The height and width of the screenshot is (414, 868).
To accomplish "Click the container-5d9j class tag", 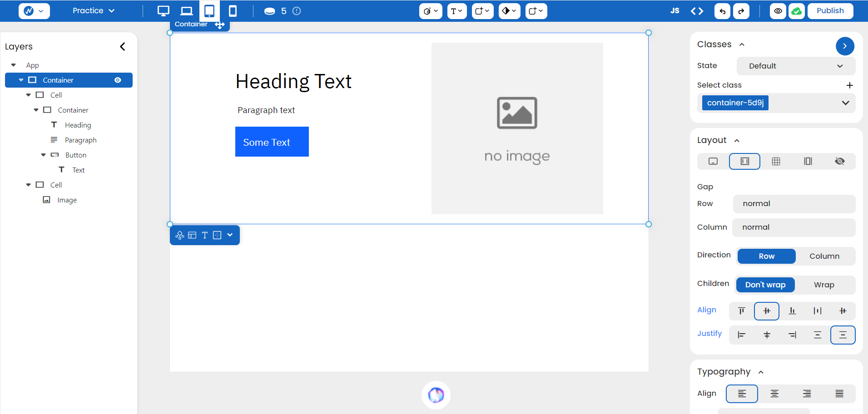I will (x=735, y=103).
